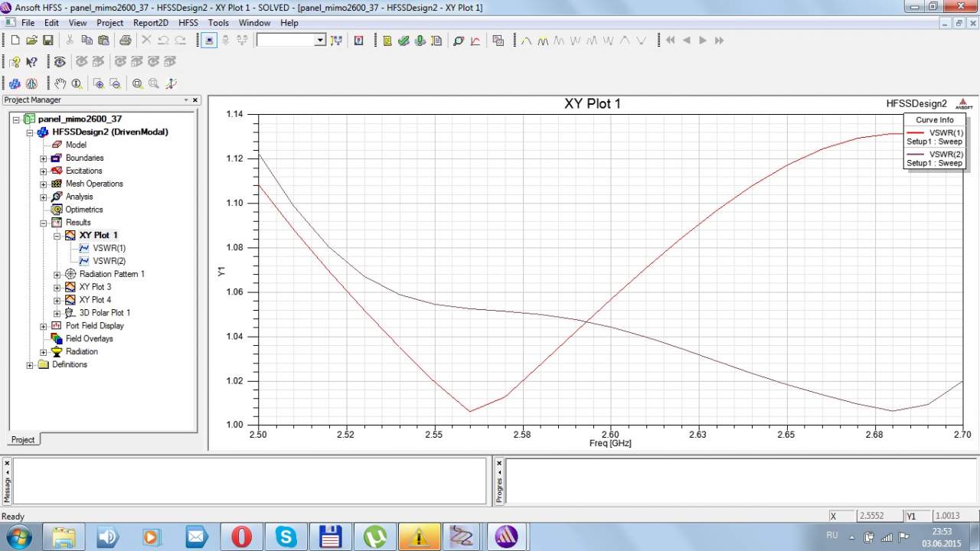Select VSWR(2) trace in project tree
Image resolution: width=980 pixels, height=551 pixels.
(x=109, y=261)
